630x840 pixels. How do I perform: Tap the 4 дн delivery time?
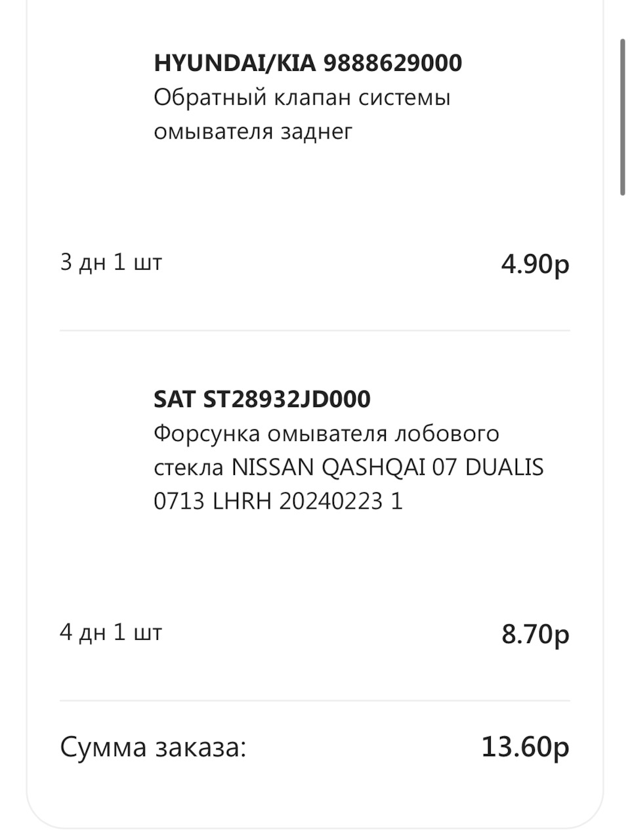point(78,633)
